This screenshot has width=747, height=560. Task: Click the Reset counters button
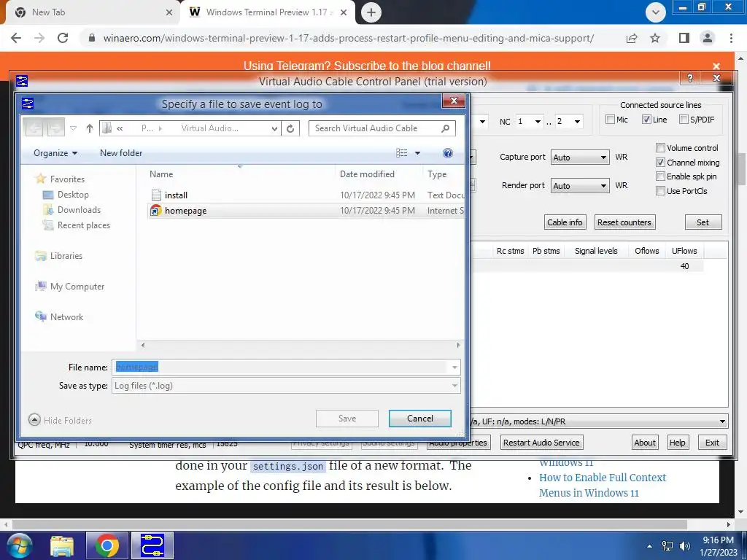tap(624, 222)
